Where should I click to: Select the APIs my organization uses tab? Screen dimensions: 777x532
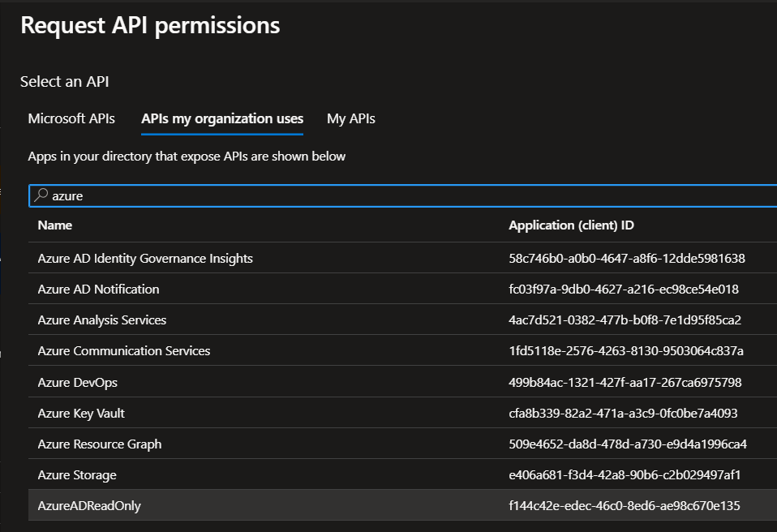tap(222, 119)
